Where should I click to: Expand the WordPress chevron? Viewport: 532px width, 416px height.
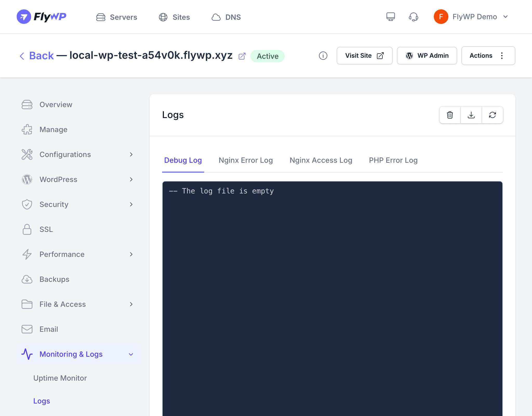tap(131, 179)
